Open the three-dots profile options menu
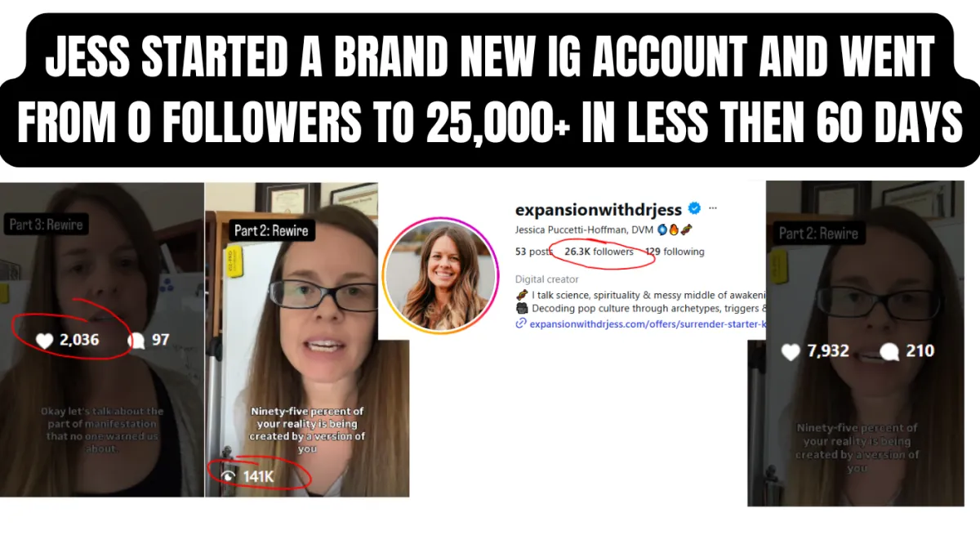The width and height of the screenshot is (980, 553). pos(713,207)
